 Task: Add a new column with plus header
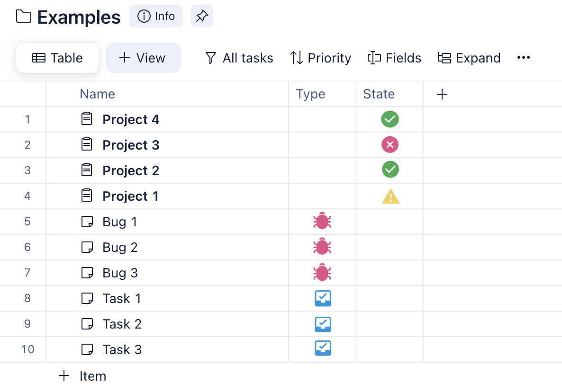442,94
